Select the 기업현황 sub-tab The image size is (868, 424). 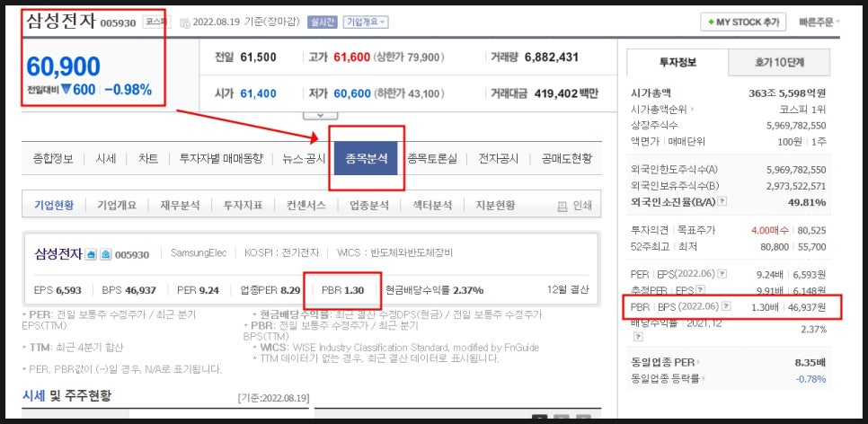click(x=53, y=206)
